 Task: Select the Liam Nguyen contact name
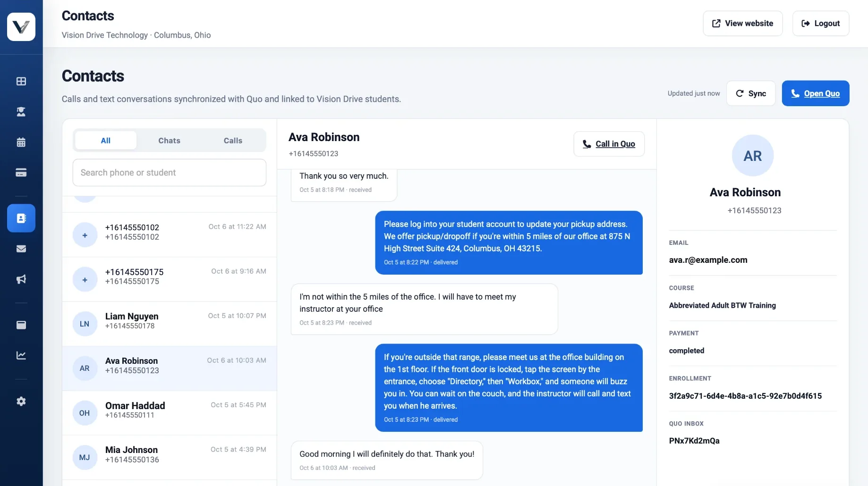pyautogui.click(x=132, y=316)
